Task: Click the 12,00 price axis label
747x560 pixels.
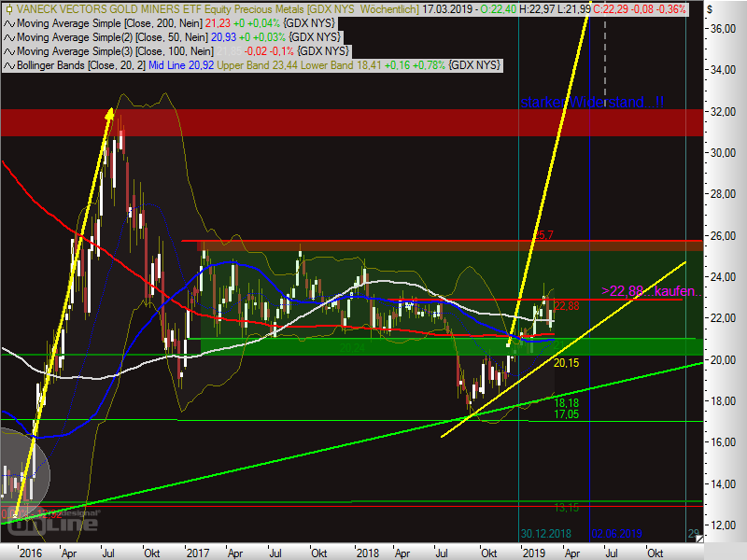Action: click(723, 525)
